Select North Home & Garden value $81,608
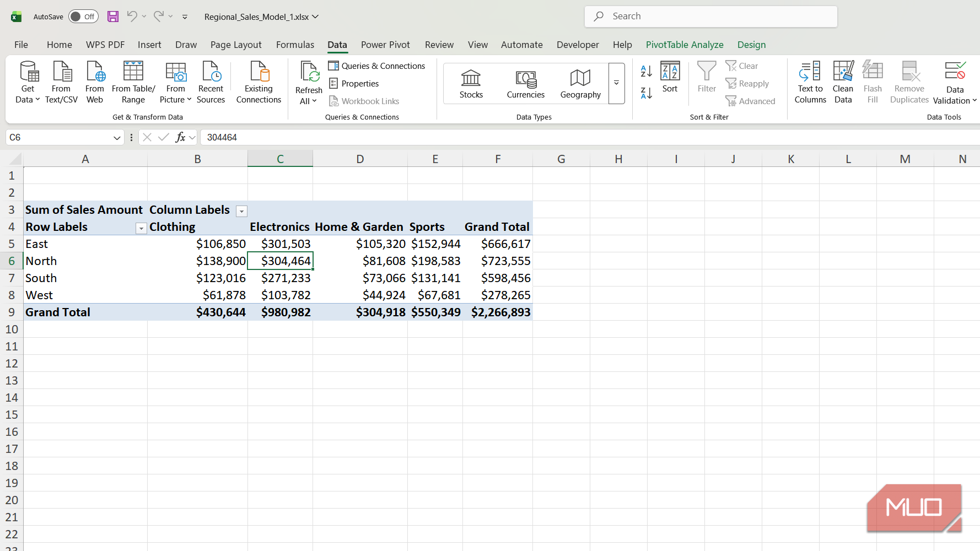The width and height of the screenshot is (980, 551). (x=360, y=261)
